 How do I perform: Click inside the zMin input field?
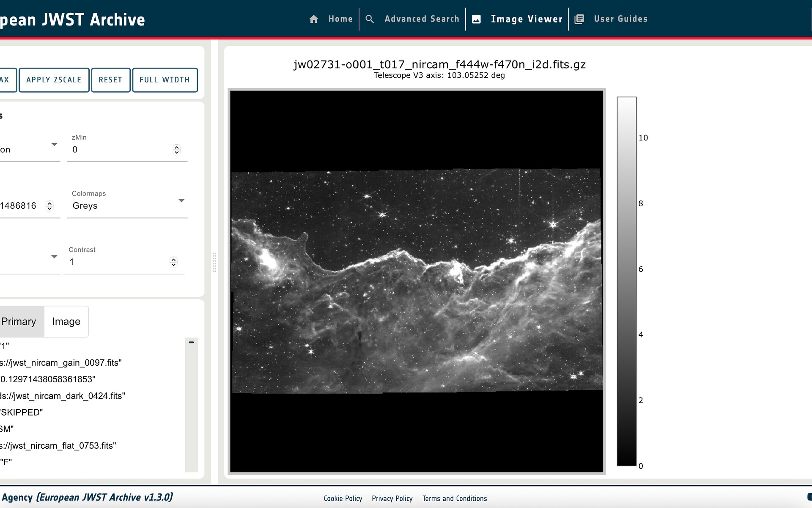coord(118,150)
